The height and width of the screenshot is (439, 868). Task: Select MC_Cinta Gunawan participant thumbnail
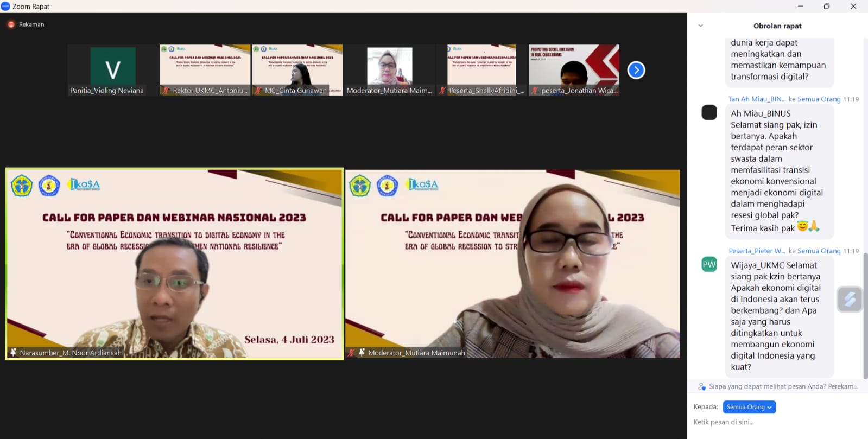[x=297, y=70]
